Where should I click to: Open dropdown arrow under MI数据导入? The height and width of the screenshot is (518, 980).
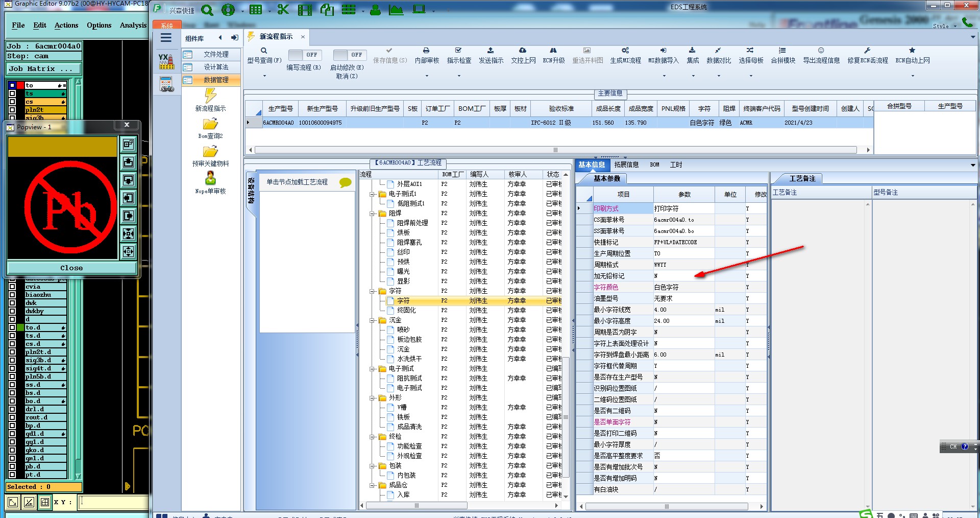click(x=664, y=76)
